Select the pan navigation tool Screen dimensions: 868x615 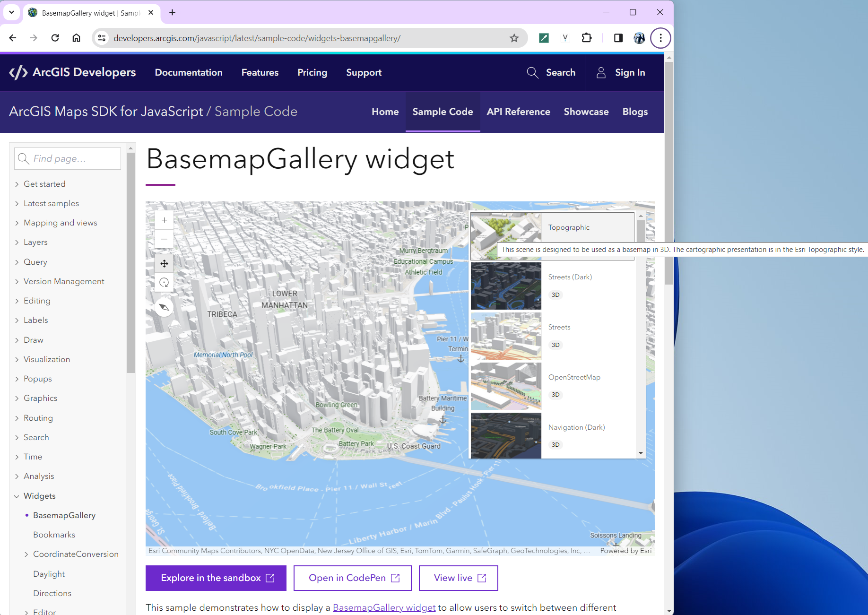[x=164, y=263]
